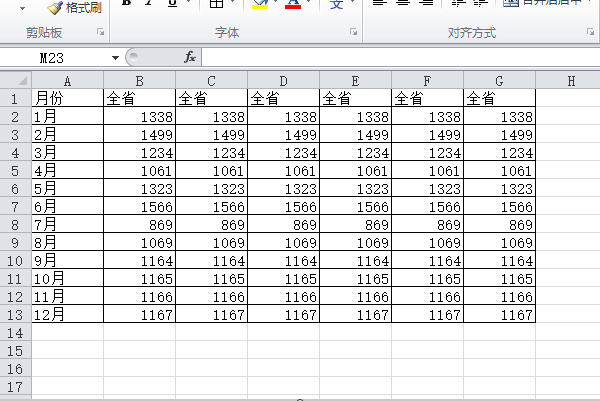Click cell G2 with value 1338
Viewport: 600px width, 401px height.
pyautogui.click(x=499, y=116)
